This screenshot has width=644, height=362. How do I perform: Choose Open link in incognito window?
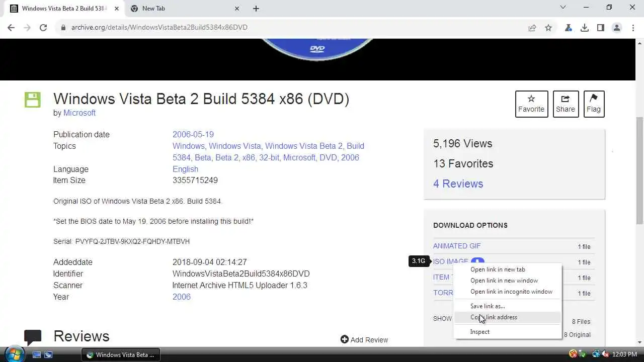pos(508,292)
